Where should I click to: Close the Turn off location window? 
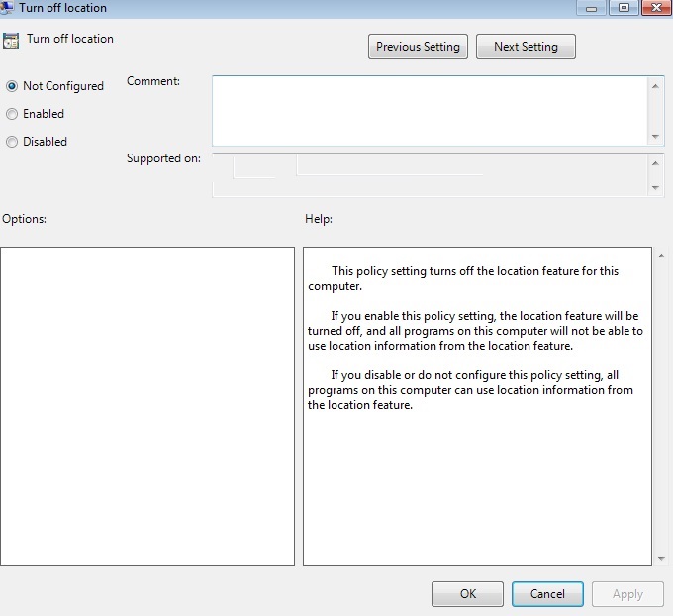[x=656, y=8]
